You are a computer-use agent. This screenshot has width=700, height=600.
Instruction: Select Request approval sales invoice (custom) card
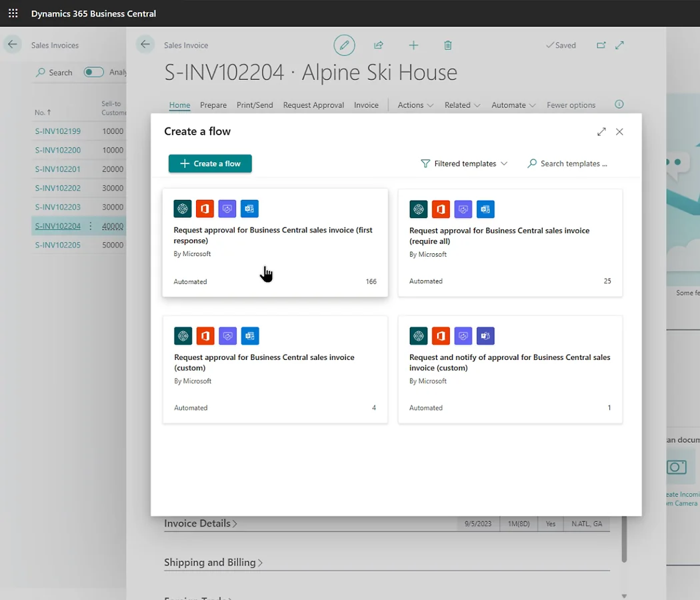click(x=275, y=369)
